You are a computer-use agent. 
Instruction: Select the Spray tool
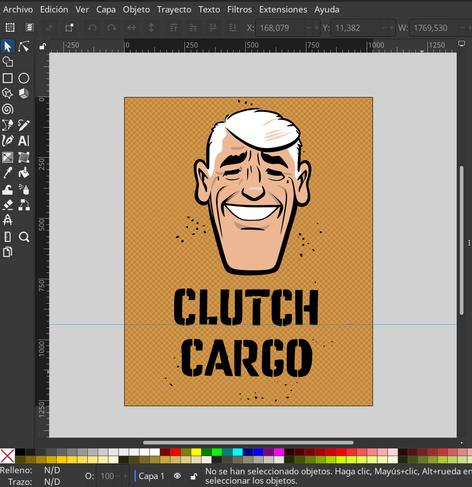(24, 189)
